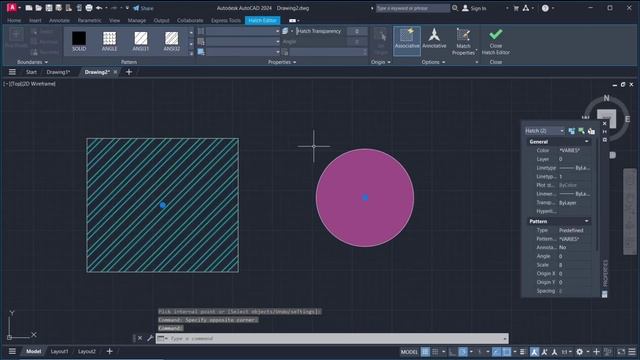This screenshot has height=360, width=640.
Task: Open the hatch type dropdown
Action: tap(242, 31)
